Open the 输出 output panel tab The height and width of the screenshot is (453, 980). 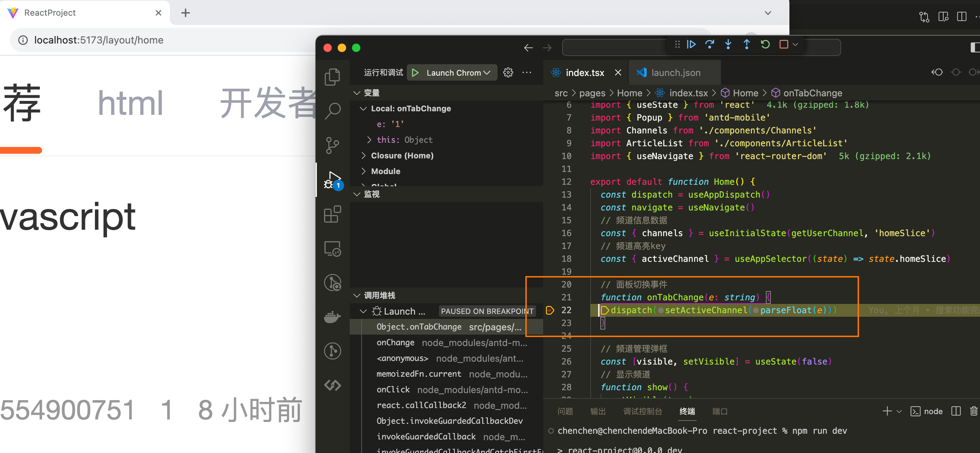coord(598,412)
